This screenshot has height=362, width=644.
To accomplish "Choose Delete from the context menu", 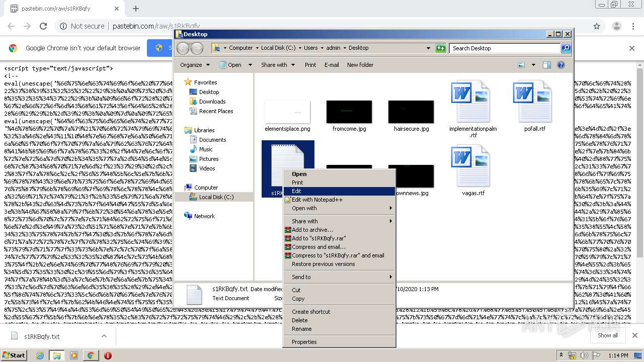I will (339, 320).
